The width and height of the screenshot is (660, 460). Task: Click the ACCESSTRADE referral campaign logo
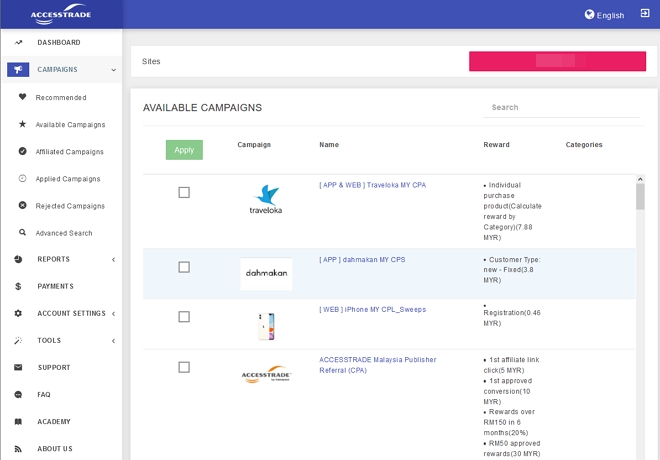(266, 374)
